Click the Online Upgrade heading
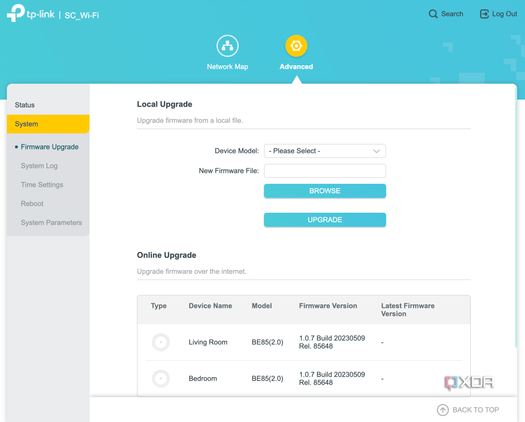The image size is (525, 422). click(x=166, y=255)
